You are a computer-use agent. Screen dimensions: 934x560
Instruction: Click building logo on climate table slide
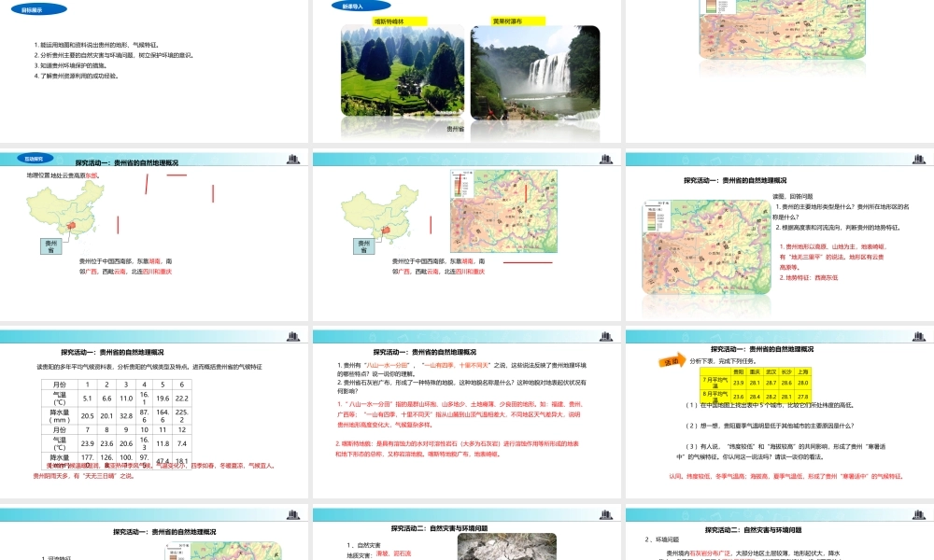click(x=293, y=336)
